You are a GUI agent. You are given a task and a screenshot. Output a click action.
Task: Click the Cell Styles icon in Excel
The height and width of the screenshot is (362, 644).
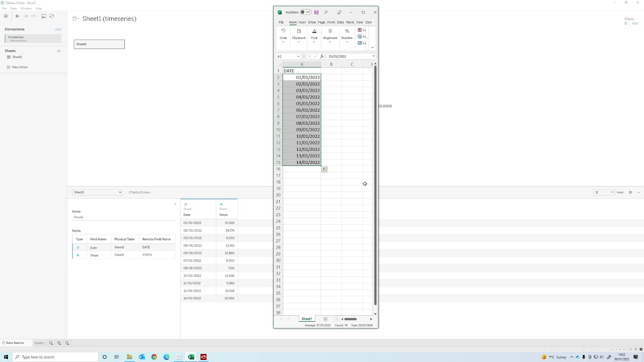(360, 43)
